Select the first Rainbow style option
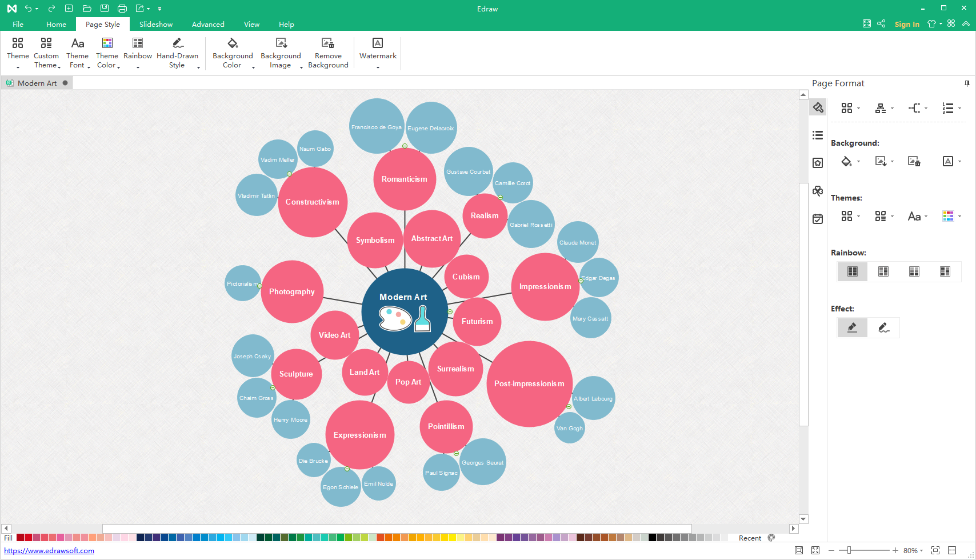Viewport: 976px width, 560px height. point(853,271)
